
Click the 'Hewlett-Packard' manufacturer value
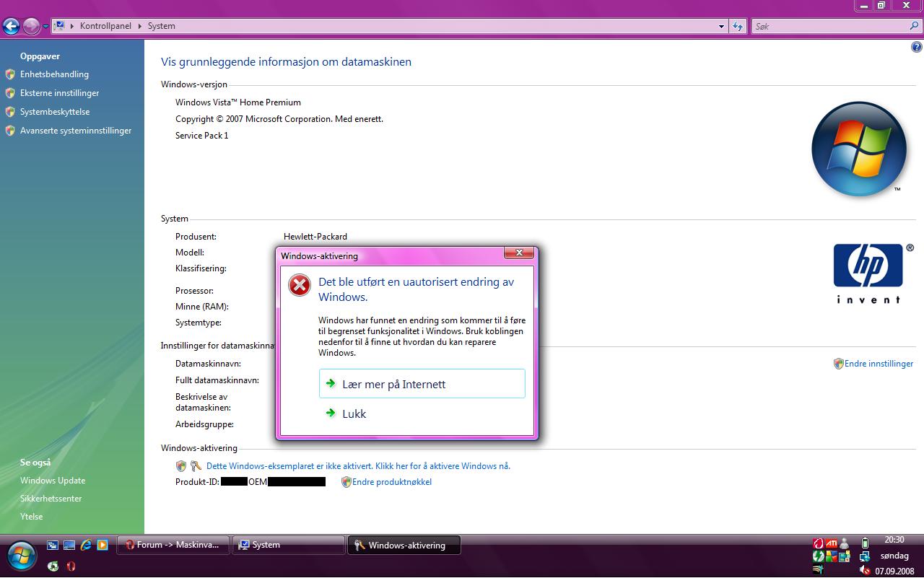click(315, 237)
